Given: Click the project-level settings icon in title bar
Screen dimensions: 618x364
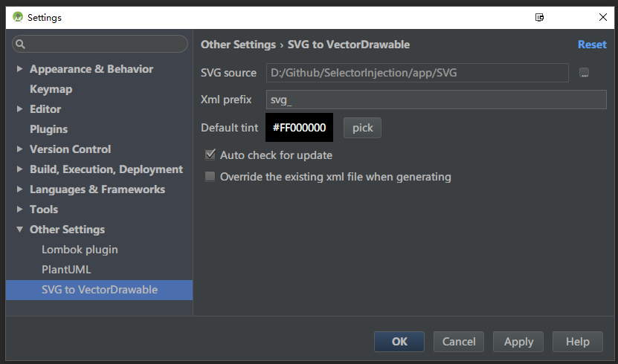Looking at the screenshot, I should point(539,17).
